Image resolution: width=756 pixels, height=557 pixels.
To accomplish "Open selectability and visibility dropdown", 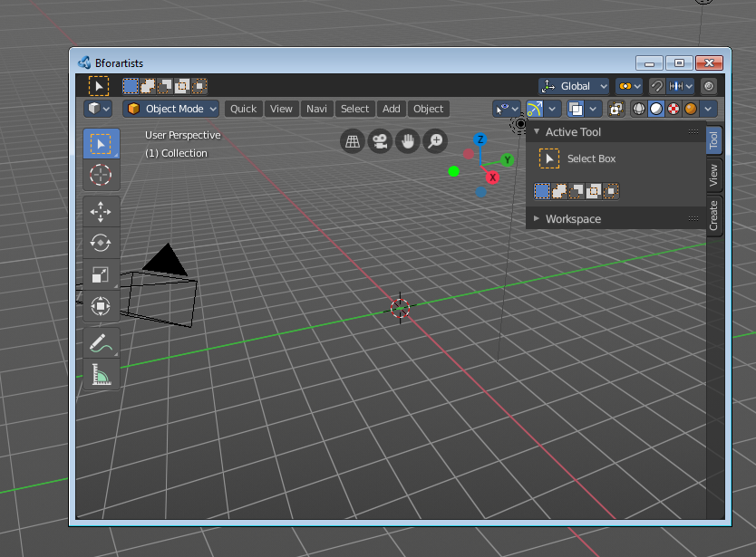I will pos(506,109).
